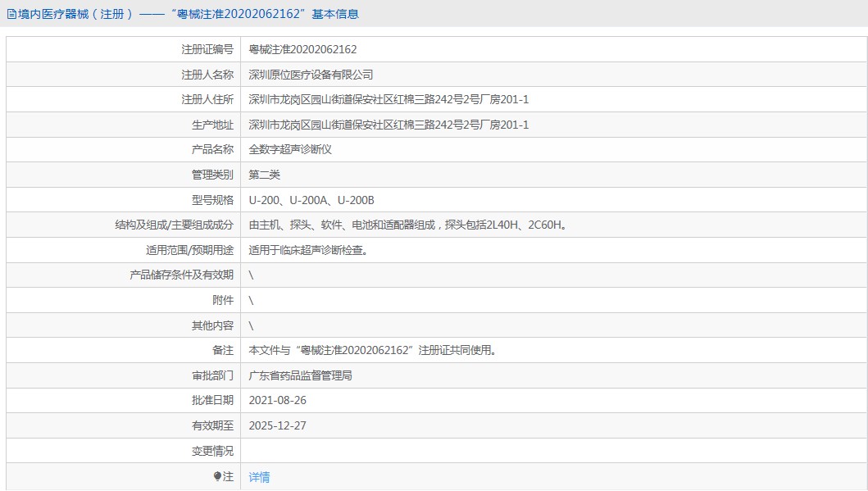The image size is (868, 491).
Task: Select usage text 适用于临床超声诊断检查
Action: (308, 250)
